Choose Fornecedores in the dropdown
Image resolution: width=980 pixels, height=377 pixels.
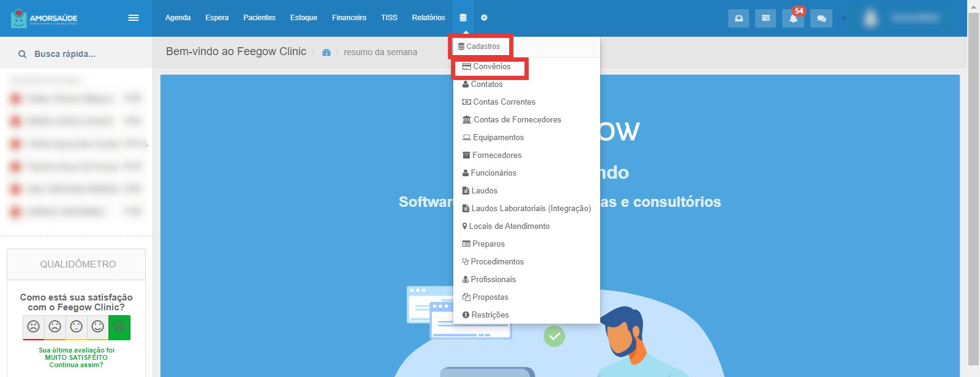(x=527, y=155)
